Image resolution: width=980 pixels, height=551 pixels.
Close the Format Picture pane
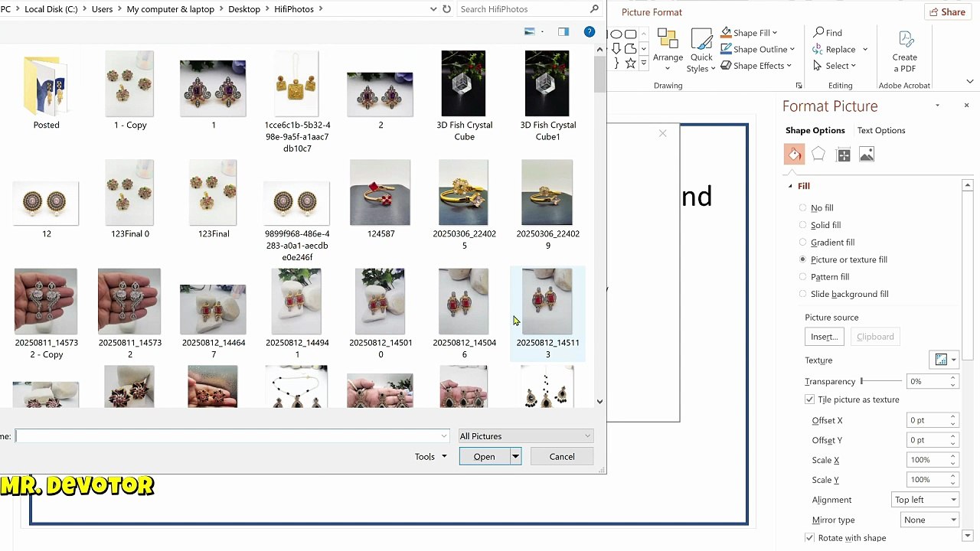tap(966, 105)
